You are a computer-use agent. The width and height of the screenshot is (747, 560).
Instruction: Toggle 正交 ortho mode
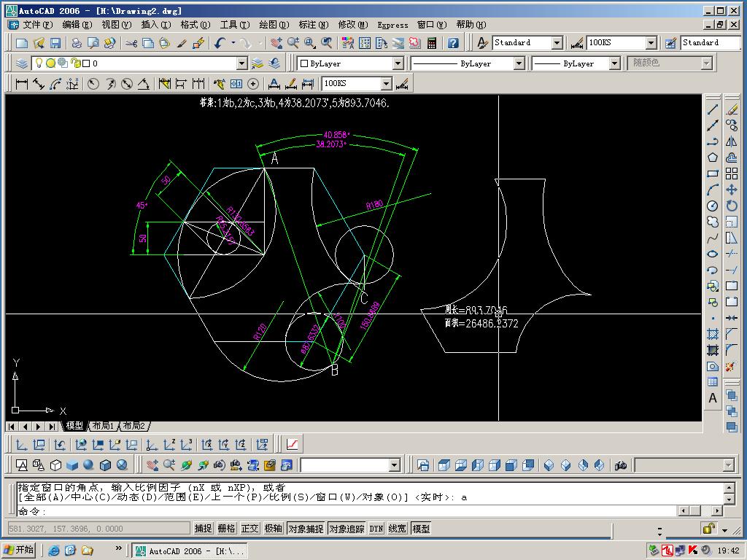point(249,528)
